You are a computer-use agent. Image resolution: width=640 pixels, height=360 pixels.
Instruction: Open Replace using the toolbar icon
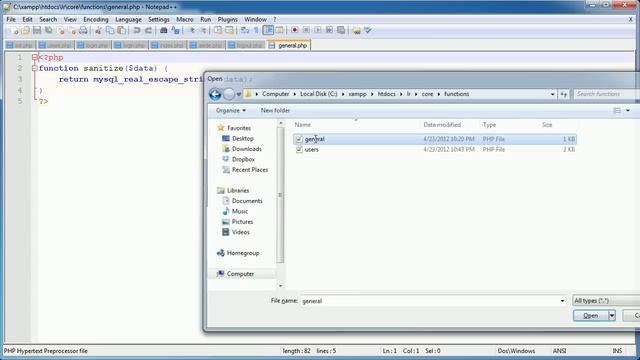click(x=176, y=30)
